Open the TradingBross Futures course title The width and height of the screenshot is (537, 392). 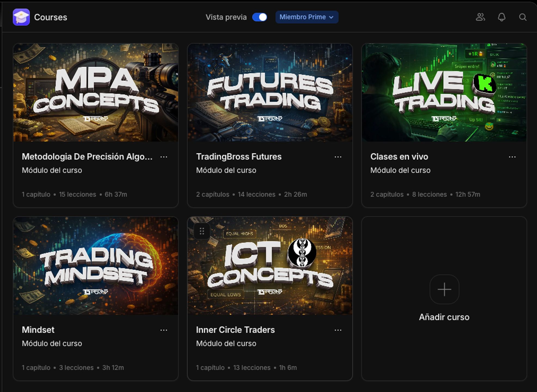point(239,157)
